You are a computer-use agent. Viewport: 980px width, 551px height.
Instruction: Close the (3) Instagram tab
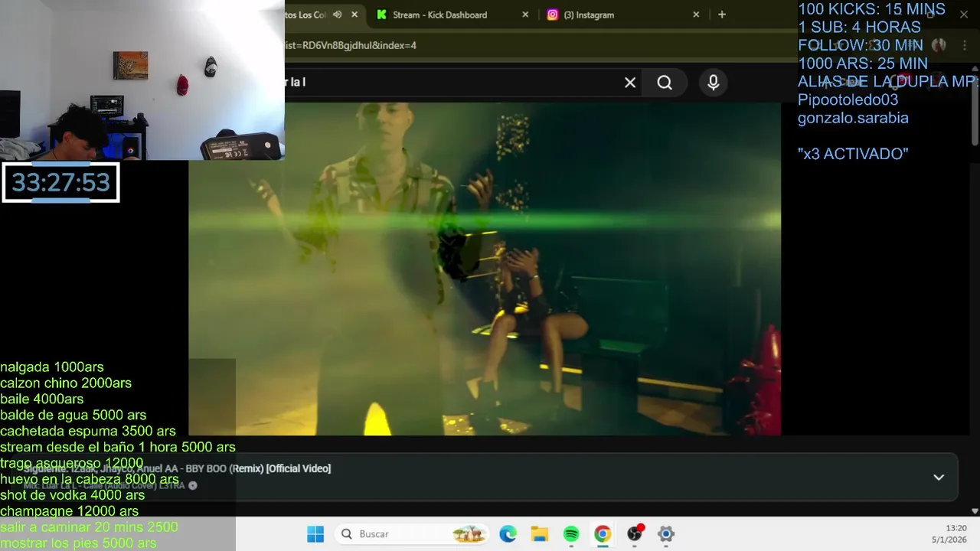click(x=696, y=15)
